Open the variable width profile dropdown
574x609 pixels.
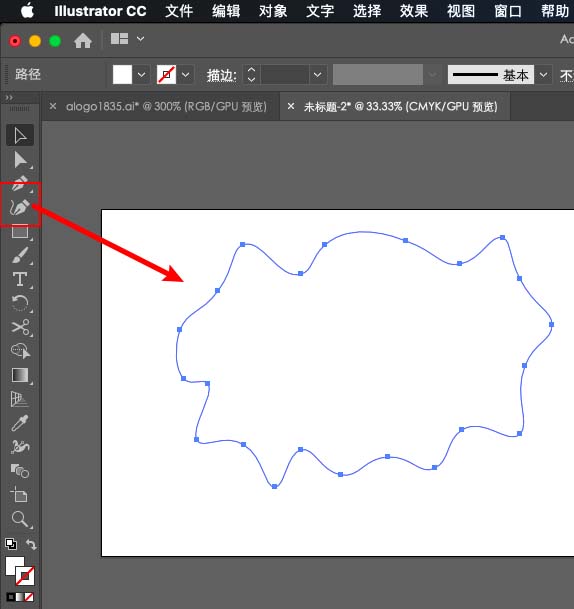click(432, 75)
